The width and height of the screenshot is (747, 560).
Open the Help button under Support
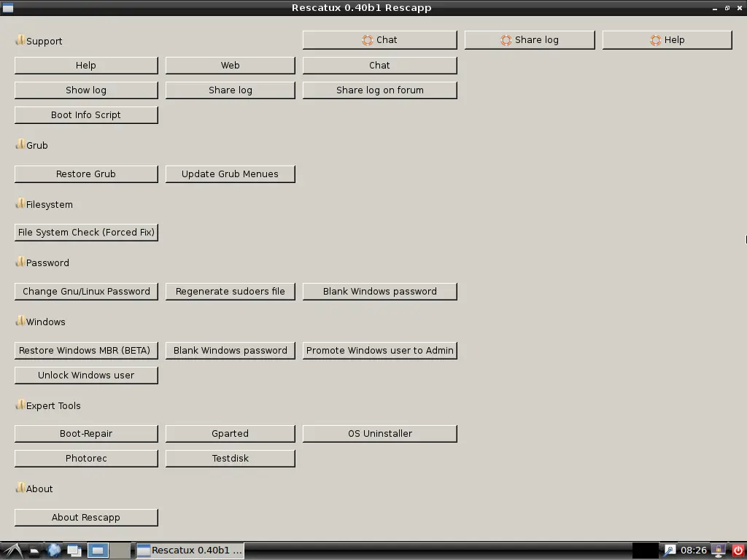[86, 65]
